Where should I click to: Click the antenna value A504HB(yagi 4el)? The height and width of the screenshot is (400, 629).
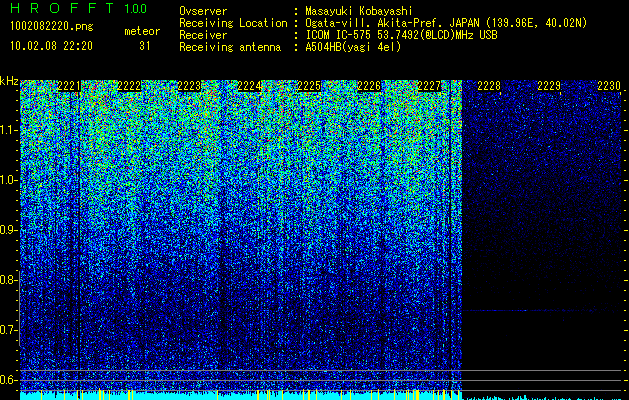tap(353, 47)
